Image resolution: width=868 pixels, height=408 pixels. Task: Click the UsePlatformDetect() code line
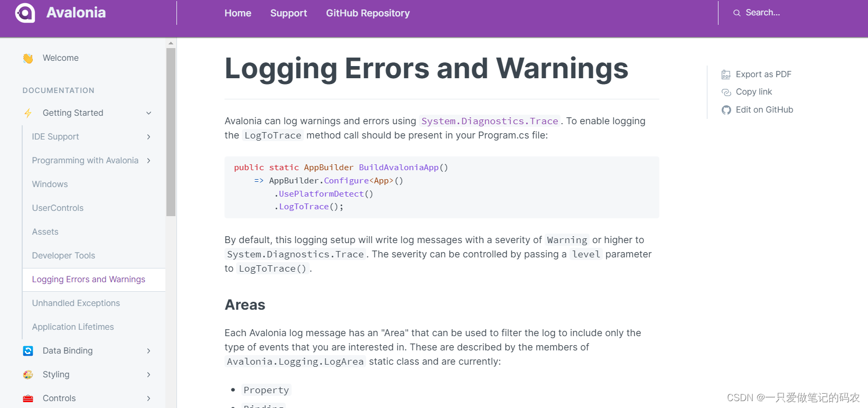click(323, 194)
